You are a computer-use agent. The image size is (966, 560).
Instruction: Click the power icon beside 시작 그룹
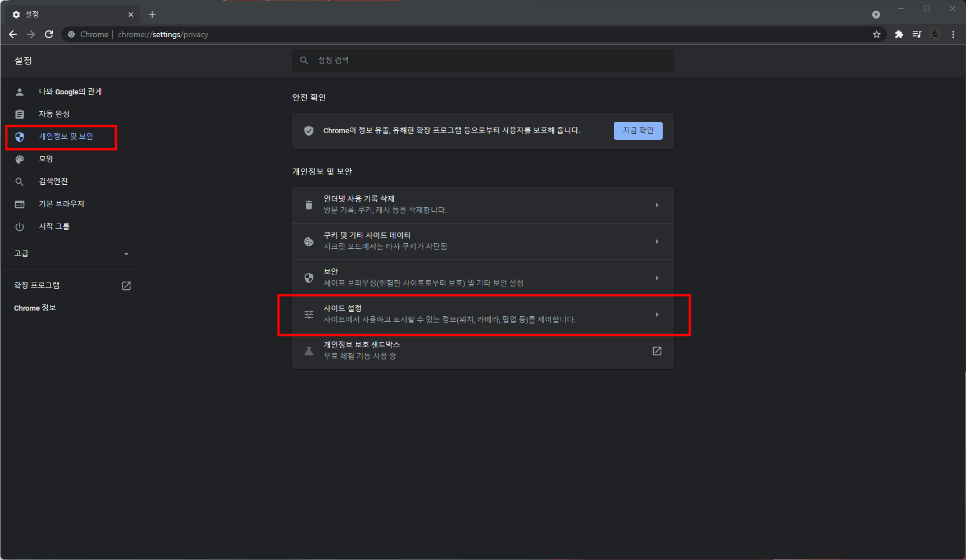[20, 226]
